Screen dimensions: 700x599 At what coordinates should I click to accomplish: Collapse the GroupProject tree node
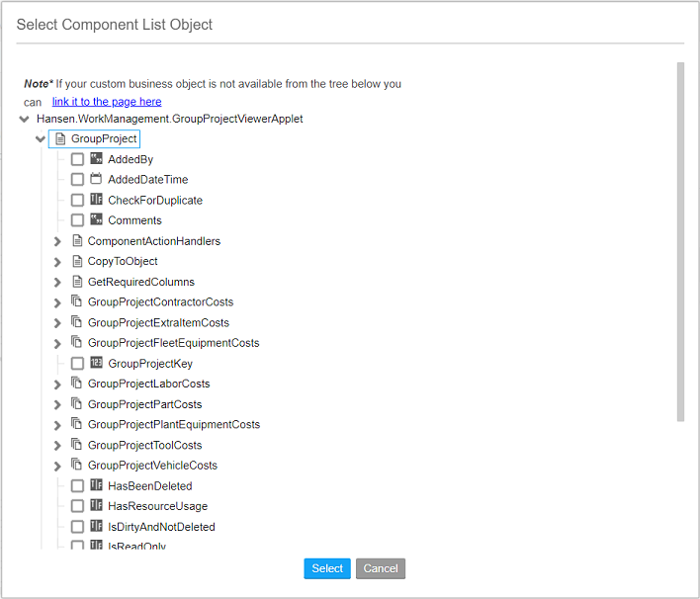point(41,139)
